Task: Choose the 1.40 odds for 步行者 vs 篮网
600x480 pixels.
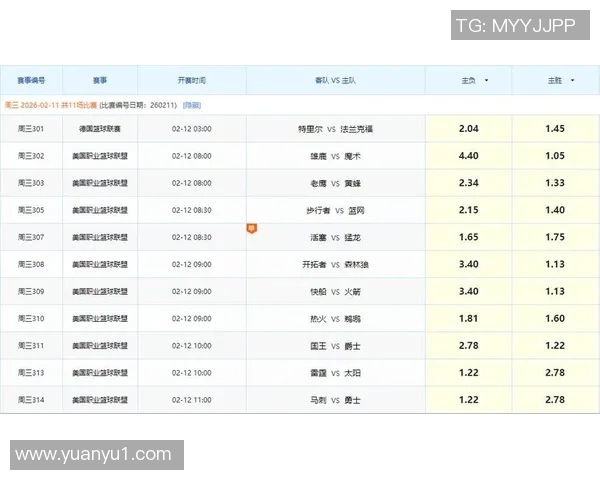Action: pos(555,210)
